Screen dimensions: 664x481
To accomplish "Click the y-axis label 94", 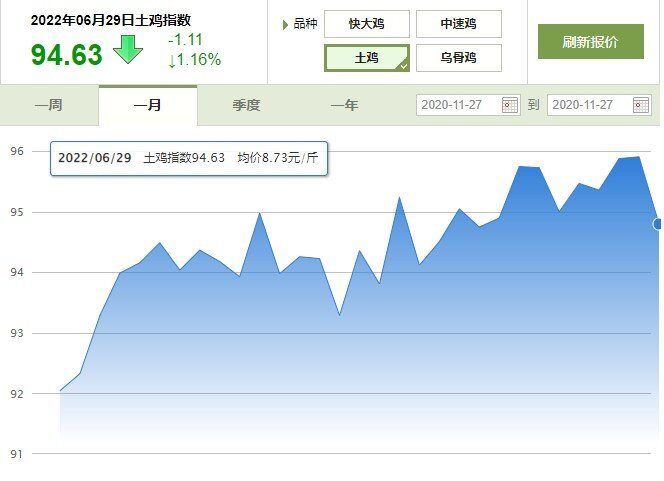I will [x=17, y=272].
